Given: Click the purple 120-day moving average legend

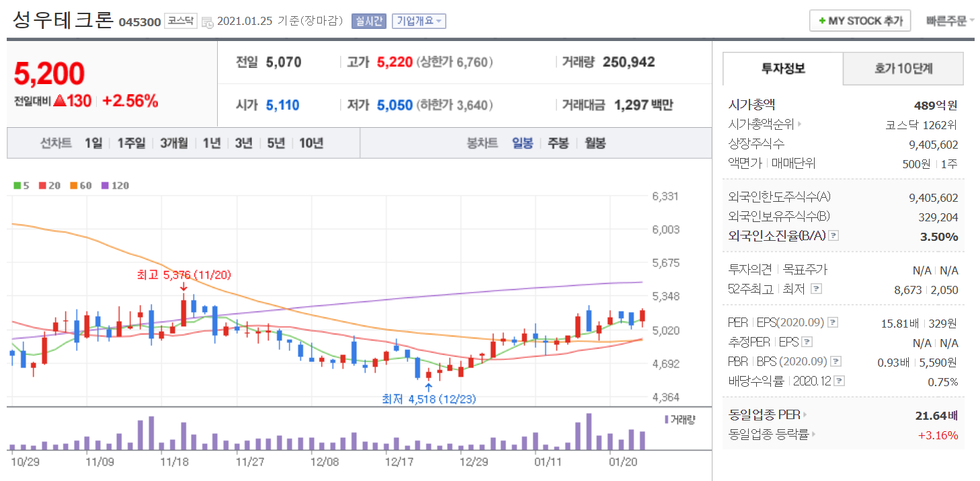Looking at the screenshot, I should pos(115,186).
